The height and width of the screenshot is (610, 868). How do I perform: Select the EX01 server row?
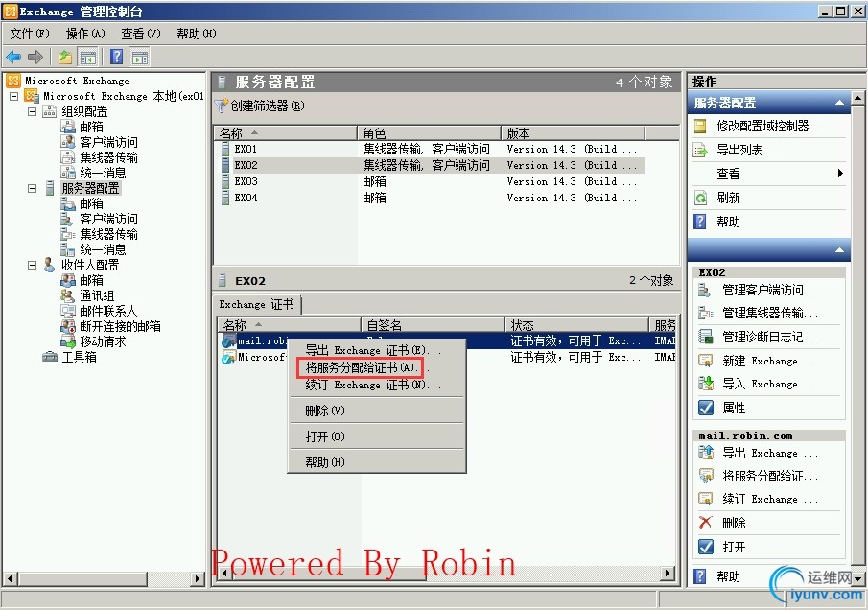coord(430,149)
